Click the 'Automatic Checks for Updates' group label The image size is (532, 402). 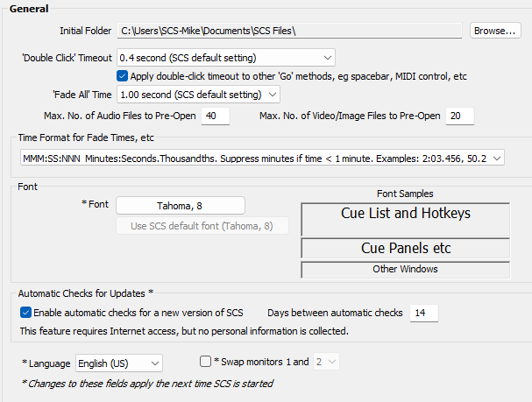pyautogui.click(x=86, y=293)
